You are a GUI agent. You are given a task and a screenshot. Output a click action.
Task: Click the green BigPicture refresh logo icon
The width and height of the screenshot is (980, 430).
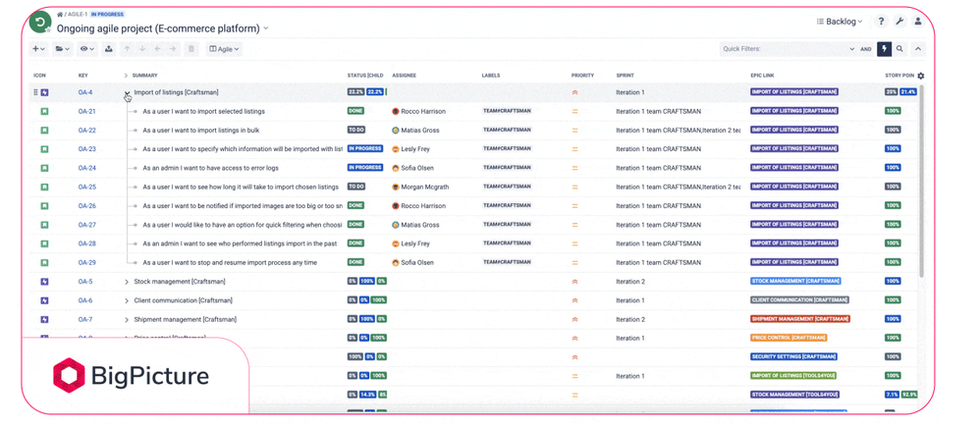pos(40,24)
